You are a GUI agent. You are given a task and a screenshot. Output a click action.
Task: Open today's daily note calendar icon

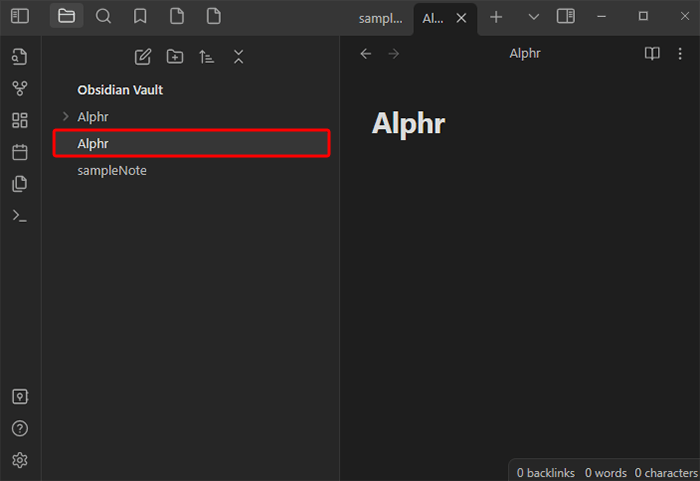pyautogui.click(x=20, y=152)
